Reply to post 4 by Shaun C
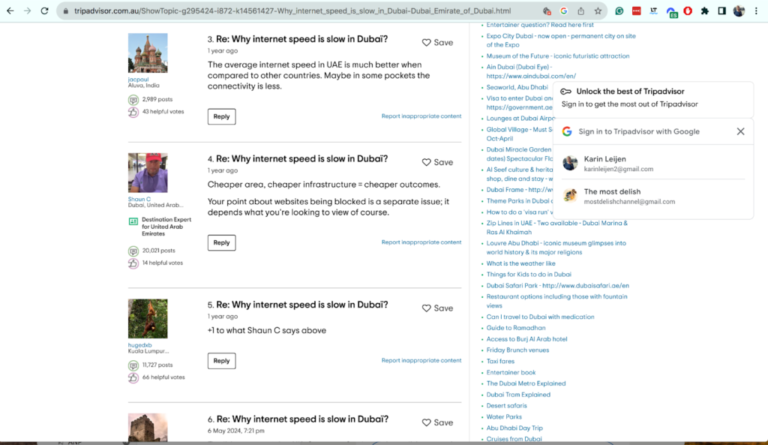The image size is (768, 445). (221, 243)
